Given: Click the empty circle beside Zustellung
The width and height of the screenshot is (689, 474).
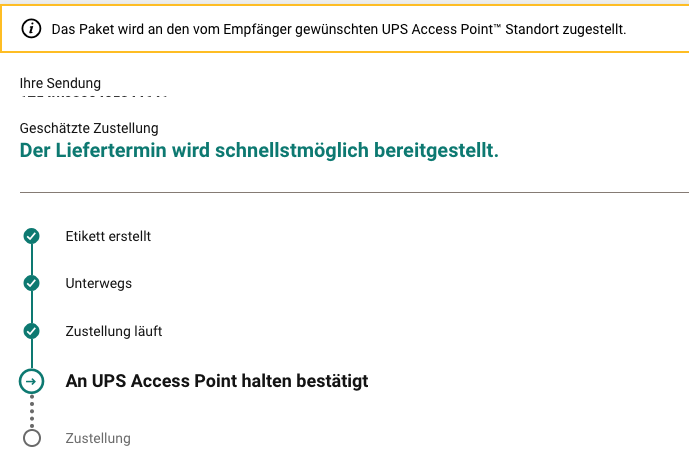Looking at the screenshot, I should (x=32, y=438).
